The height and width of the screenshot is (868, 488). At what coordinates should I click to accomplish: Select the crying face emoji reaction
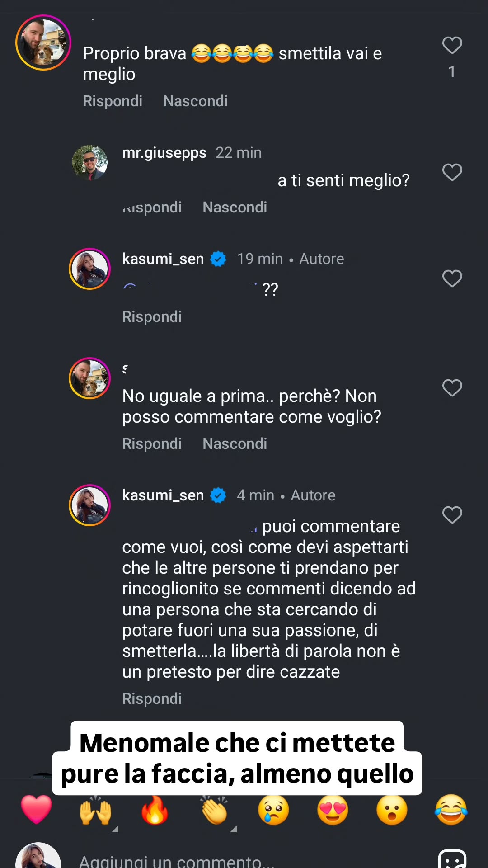pyautogui.click(x=273, y=810)
